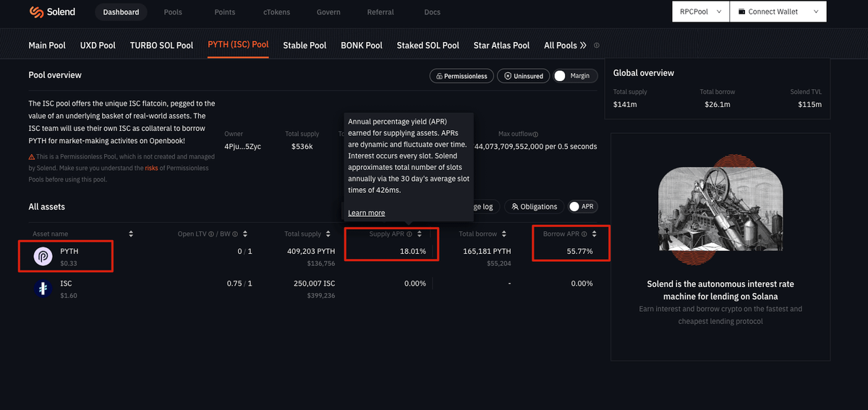Open the BONK Pool tab
Viewport: 868px width, 410px height.
pos(362,45)
